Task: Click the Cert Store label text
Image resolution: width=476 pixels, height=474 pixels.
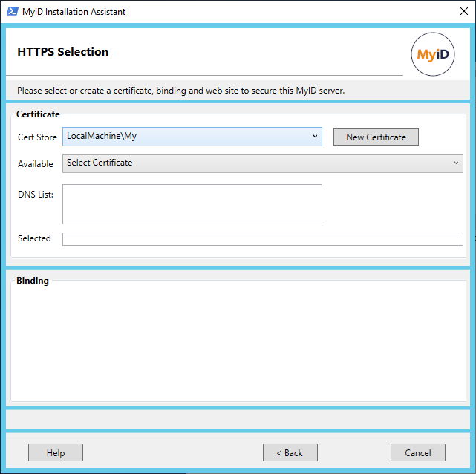Action: 37,137
